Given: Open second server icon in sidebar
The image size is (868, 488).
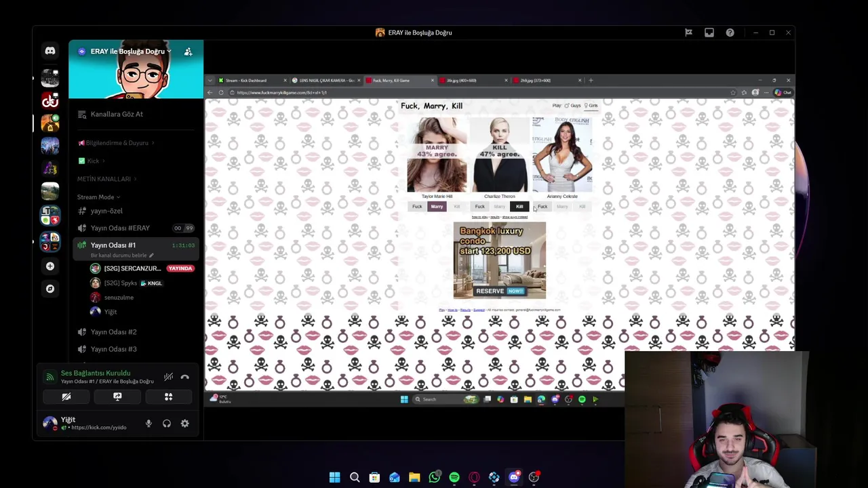Looking at the screenshot, I should point(50,79).
